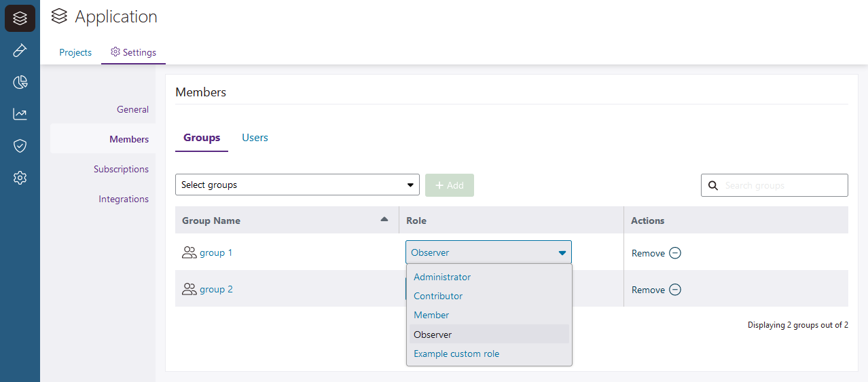The height and width of the screenshot is (382, 868).
Task: Open the test tube icon in the sidebar
Action: pyautogui.click(x=20, y=50)
